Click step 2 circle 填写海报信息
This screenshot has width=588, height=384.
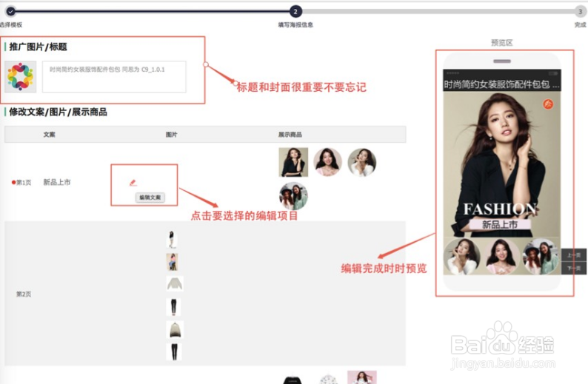point(295,12)
